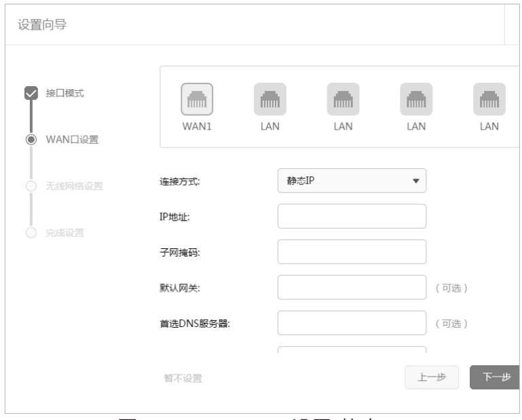Screen dimensions: 522x420
Task: Click the first LAN port icon
Action: point(270,99)
